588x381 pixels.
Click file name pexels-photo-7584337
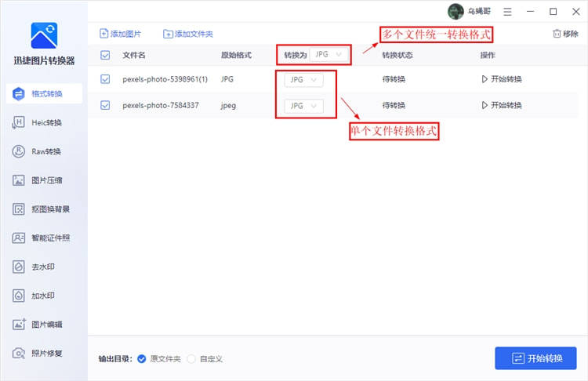[x=161, y=105]
